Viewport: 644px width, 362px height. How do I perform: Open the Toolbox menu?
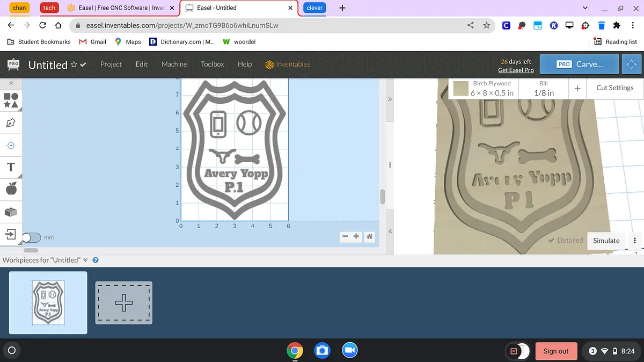(212, 64)
